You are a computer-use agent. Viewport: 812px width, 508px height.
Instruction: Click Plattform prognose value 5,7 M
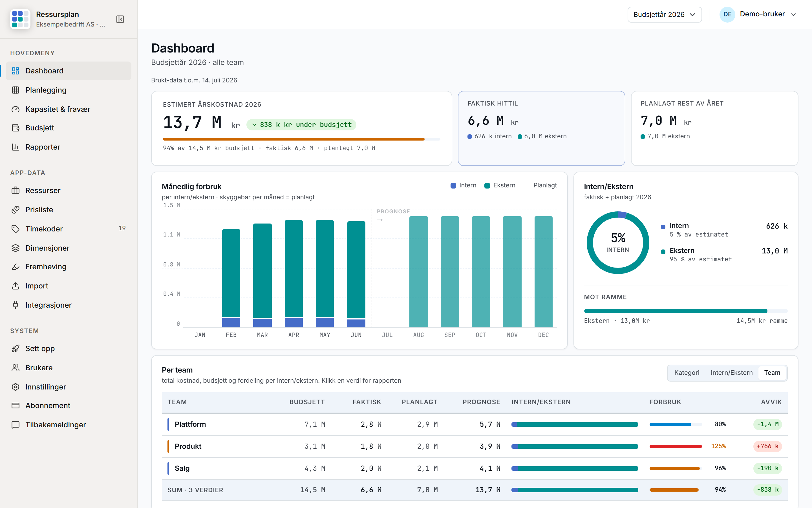(x=490, y=424)
